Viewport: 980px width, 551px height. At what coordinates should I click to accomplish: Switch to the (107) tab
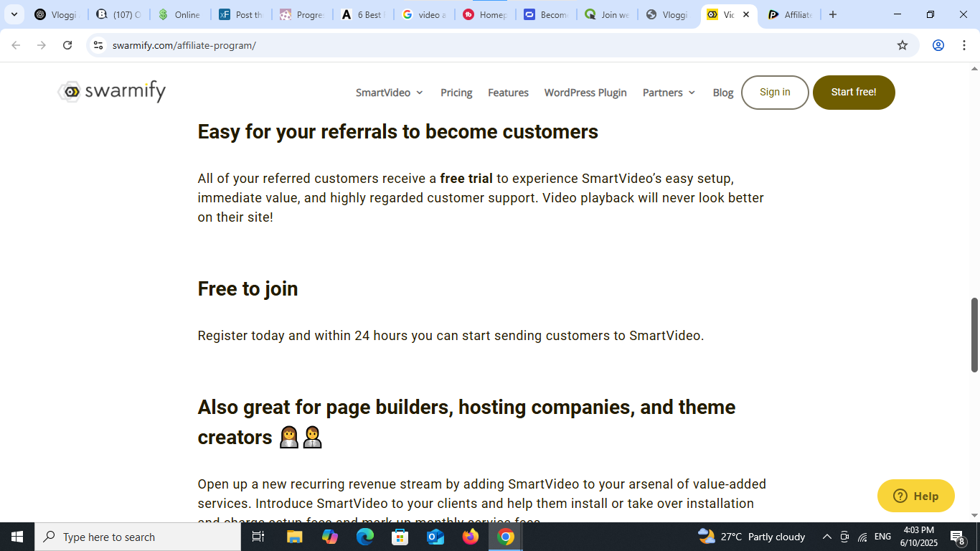118,14
